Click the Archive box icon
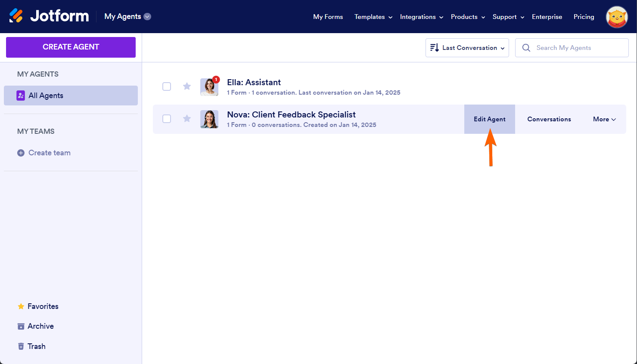Viewport: 637px width, 364px height. (21, 326)
